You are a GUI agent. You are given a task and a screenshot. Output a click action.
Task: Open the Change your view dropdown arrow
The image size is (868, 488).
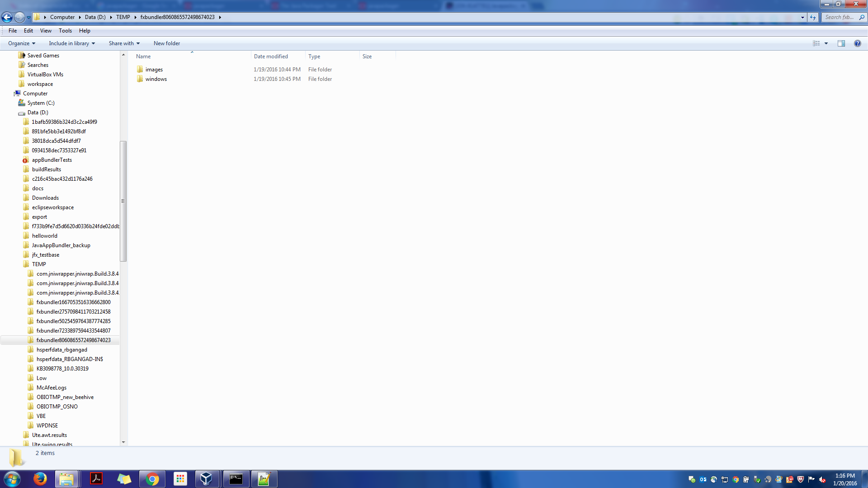pyautogui.click(x=826, y=43)
